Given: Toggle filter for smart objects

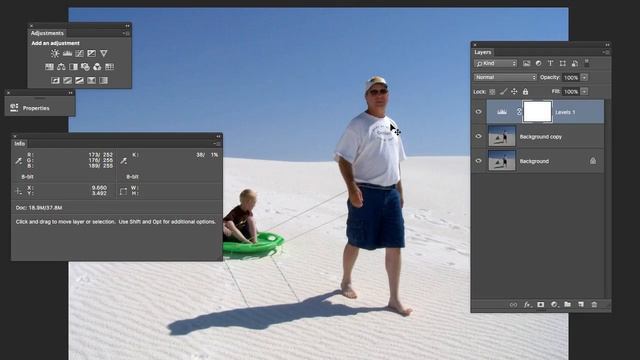Looking at the screenshot, I should [575, 63].
